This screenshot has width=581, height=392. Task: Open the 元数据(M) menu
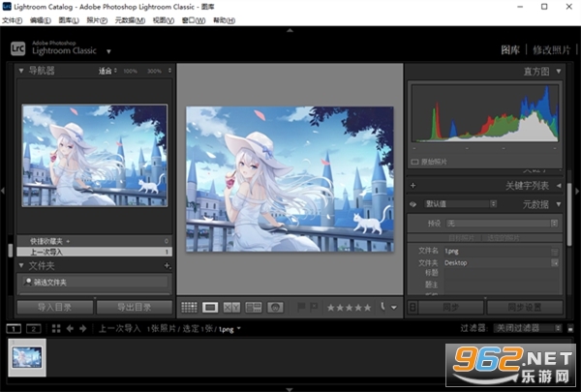130,20
